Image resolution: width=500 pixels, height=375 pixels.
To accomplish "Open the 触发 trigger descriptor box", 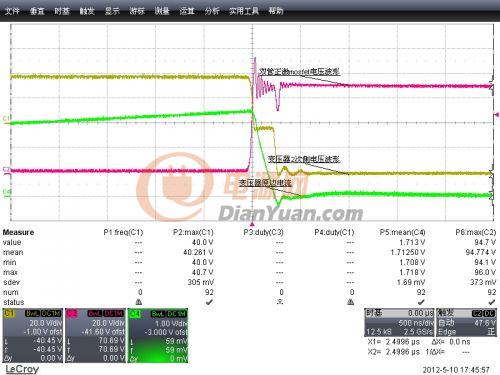I will 466,322.
